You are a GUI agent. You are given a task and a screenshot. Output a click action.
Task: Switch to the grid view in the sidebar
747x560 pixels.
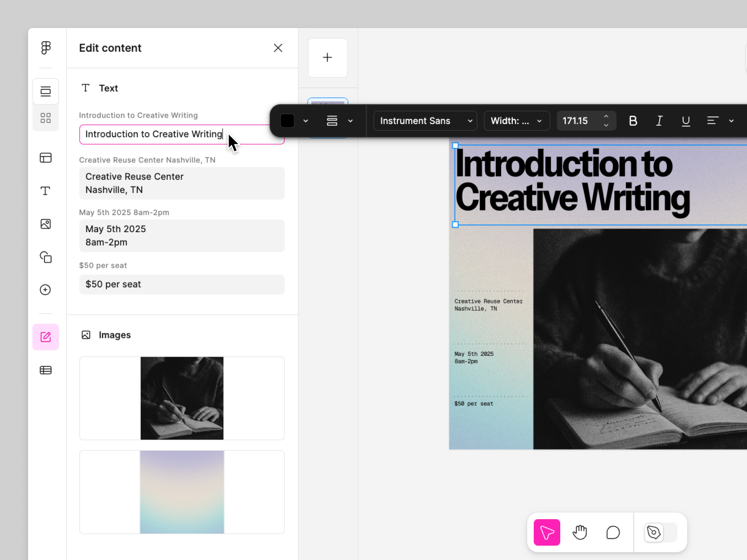tap(46, 118)
